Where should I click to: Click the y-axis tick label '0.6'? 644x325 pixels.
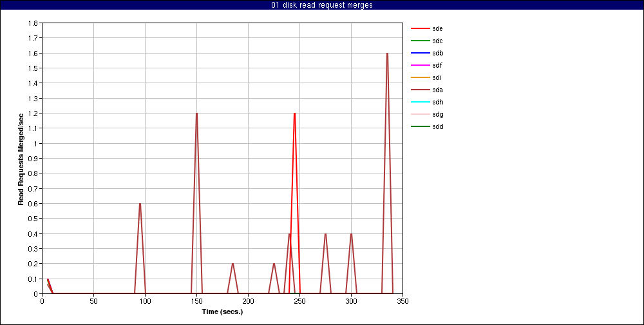(x=33, y=204)
